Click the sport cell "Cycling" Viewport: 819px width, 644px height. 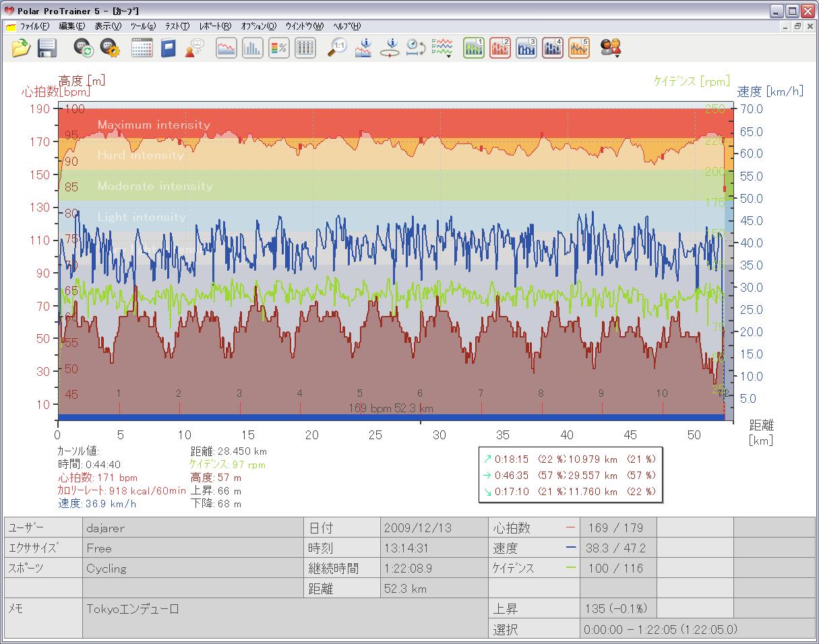(193, 568)
